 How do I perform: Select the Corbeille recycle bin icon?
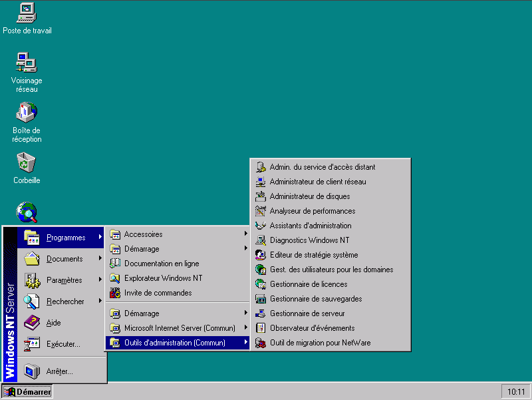(x=27, y=162)
